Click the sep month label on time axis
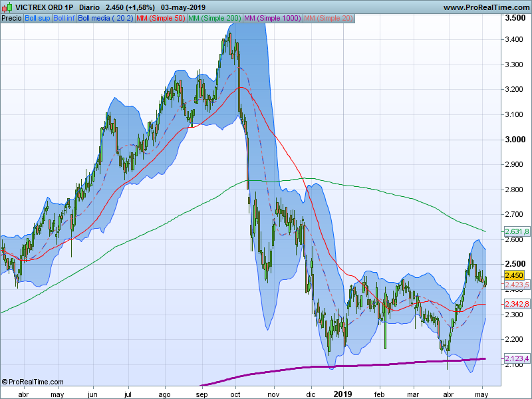Viewport: 532px width, 399px height. pyautogui.click(x=201, y=394)
